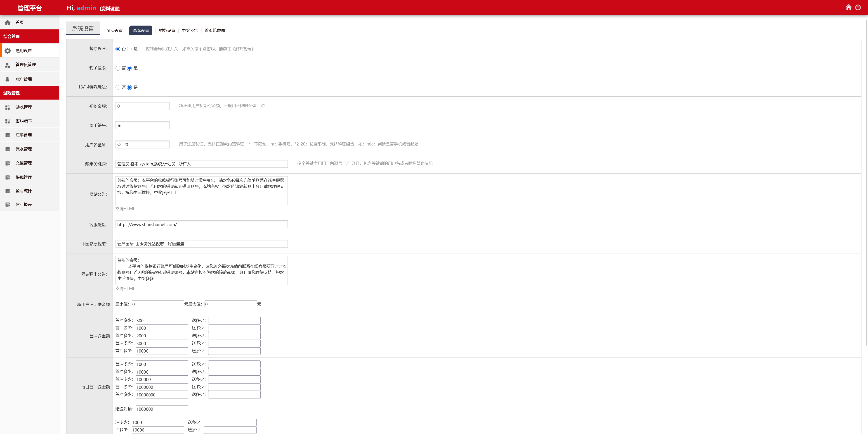
Task: Select 是 for 暂停投注
Action: (x=129, y=49)
